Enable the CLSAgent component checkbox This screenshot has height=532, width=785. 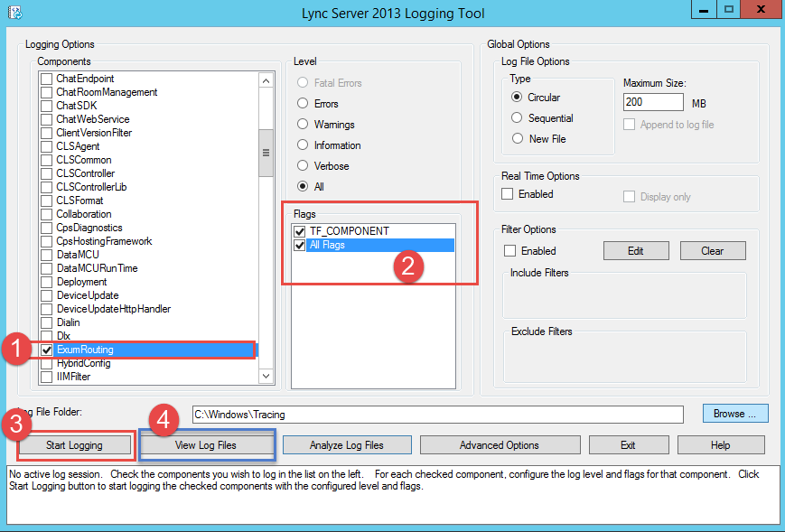click(47, 146)
